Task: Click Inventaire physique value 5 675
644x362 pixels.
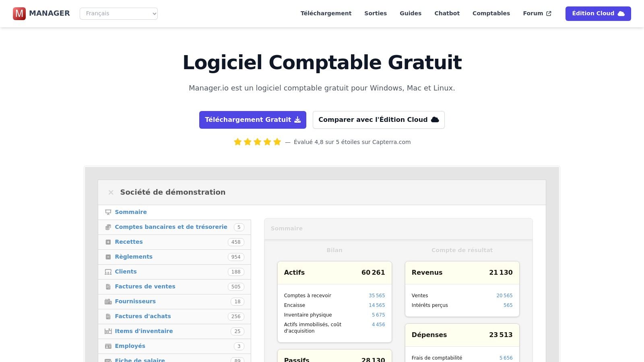Action: pos(378,315)
